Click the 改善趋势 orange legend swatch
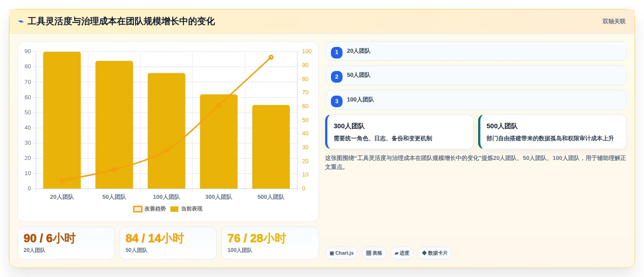This screenshot has width=644, height=277. (x=138, y=209)
